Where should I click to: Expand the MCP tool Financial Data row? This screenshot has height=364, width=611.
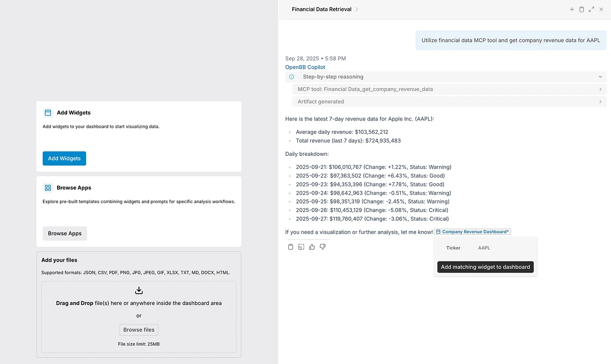pos(600,89)
